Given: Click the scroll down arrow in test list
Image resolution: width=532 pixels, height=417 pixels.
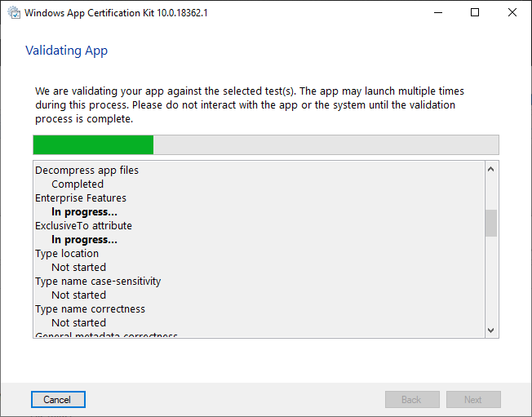Looking at the screenshot, I should 490,330.
